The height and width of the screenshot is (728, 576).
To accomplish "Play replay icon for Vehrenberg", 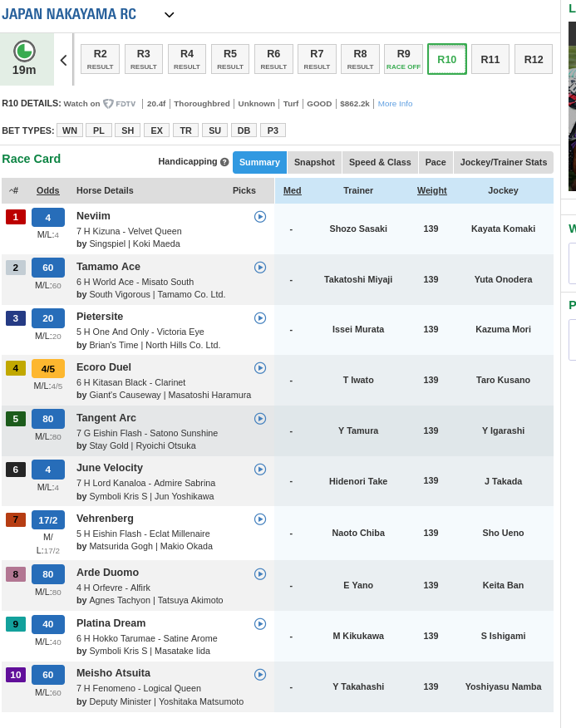I will click(x=260, y=519).
